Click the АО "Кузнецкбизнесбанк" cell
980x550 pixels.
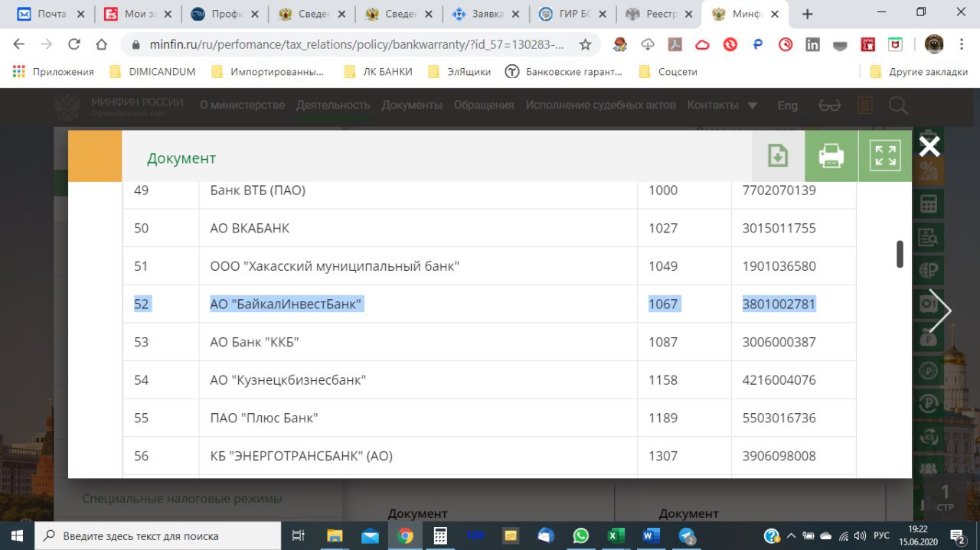point(418,380)
